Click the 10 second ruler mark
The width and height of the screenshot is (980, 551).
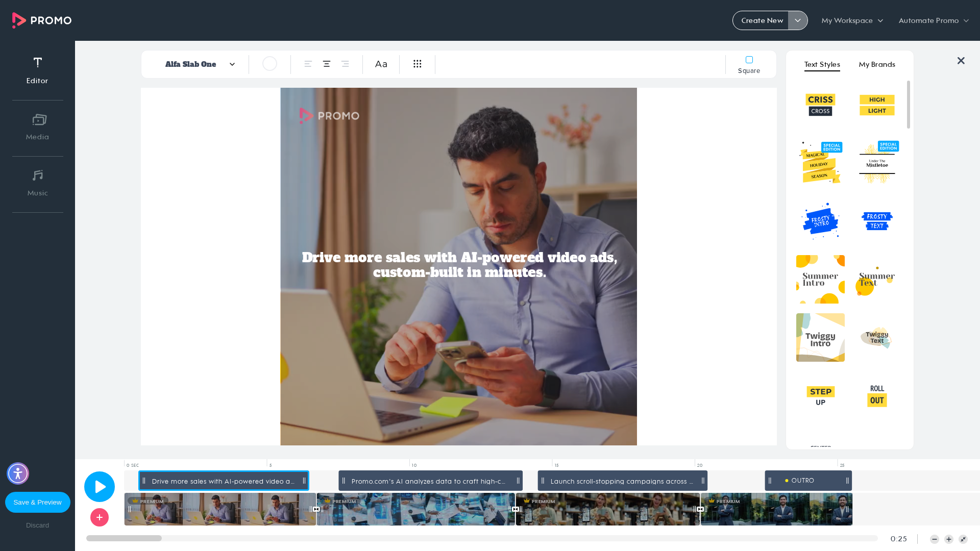pos(414,465)
